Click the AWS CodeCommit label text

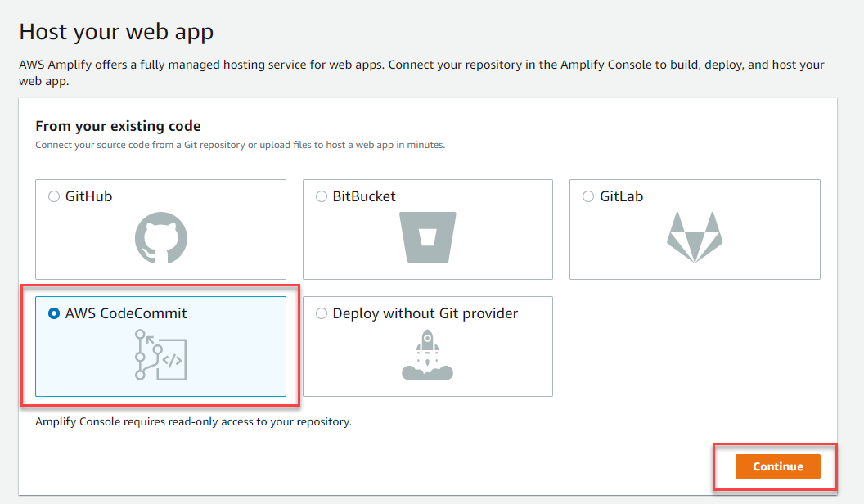tap(128, 313)
